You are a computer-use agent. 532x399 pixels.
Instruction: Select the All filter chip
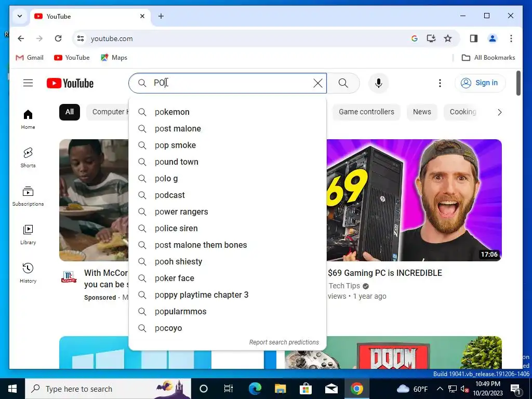click(70, 112)
